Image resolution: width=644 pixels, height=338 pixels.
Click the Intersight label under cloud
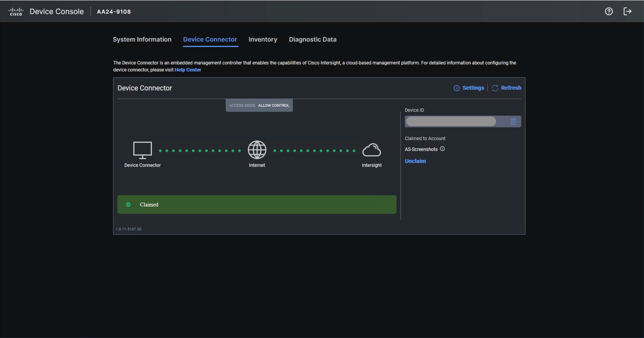[372, 165]
